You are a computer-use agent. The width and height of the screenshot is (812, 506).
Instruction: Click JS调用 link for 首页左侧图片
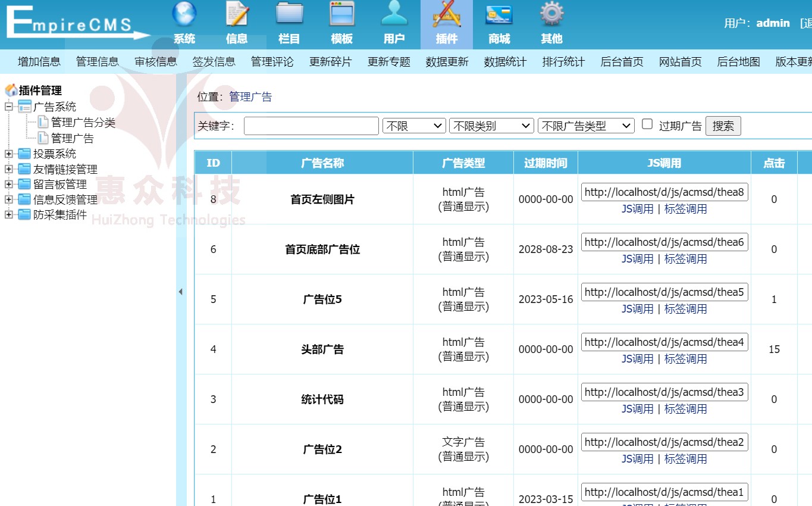tap(638, 209)
